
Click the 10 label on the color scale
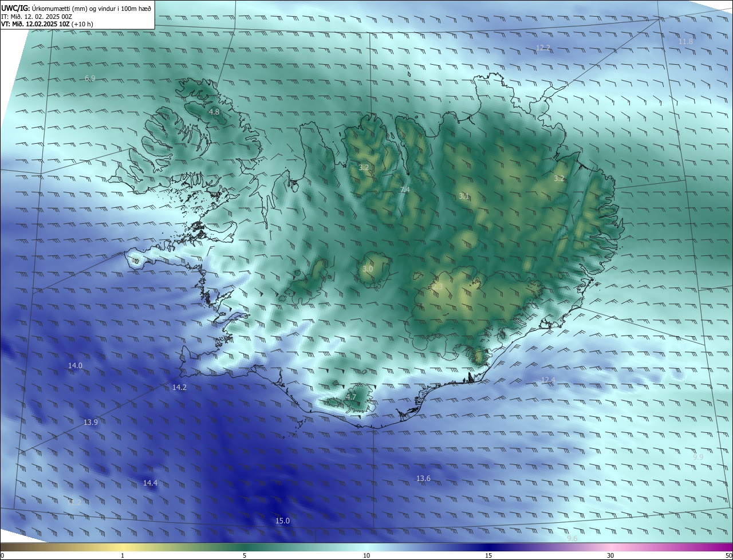pyautogui.click(x=366, y=555)
